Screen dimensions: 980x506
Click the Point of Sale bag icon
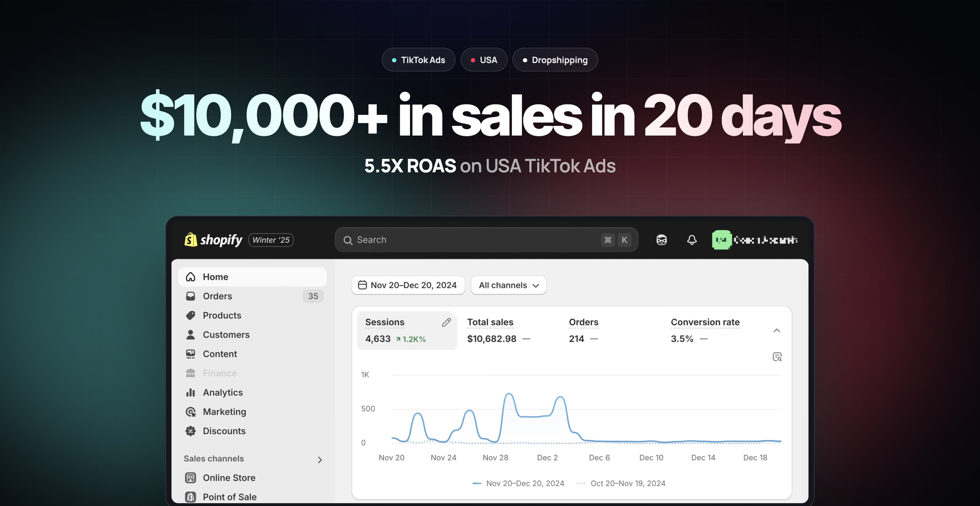click(191, 497)
